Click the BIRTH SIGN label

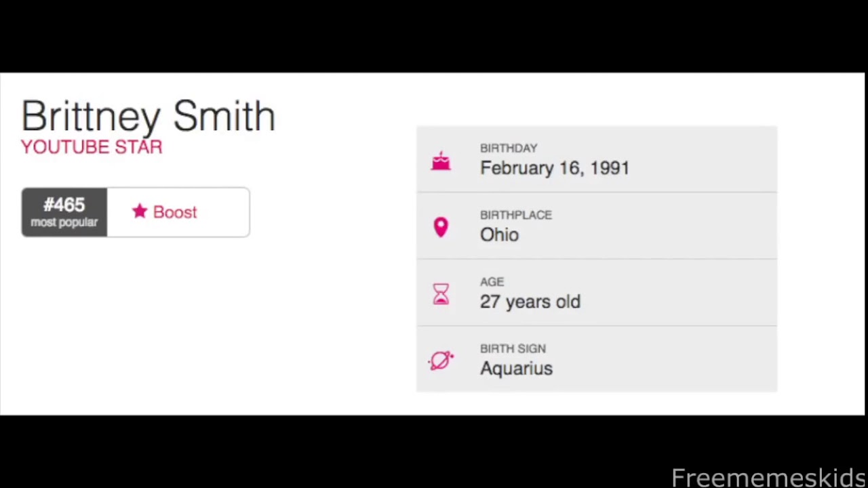(513, 348)
